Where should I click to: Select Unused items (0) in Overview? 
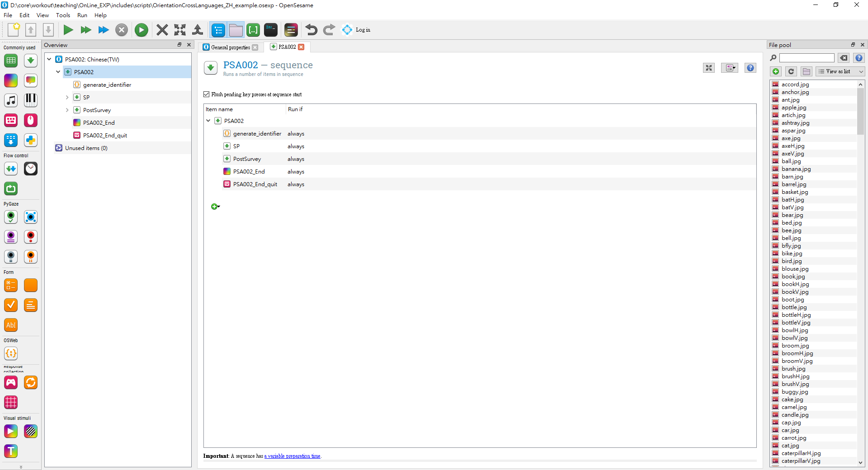point(86,148)
